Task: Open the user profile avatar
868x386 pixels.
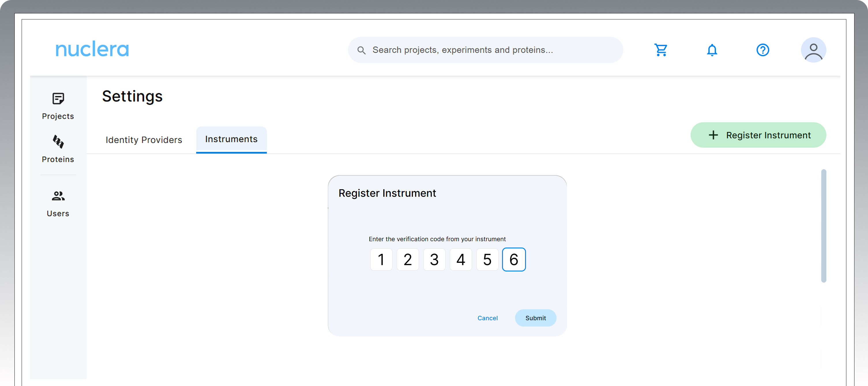Action: pyautogui.click(x=813, y=50)
